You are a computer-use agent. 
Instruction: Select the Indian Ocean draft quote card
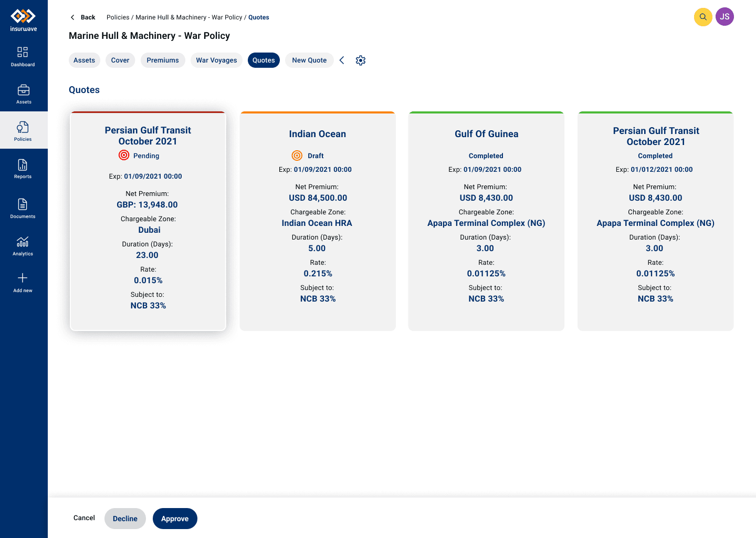318,221
